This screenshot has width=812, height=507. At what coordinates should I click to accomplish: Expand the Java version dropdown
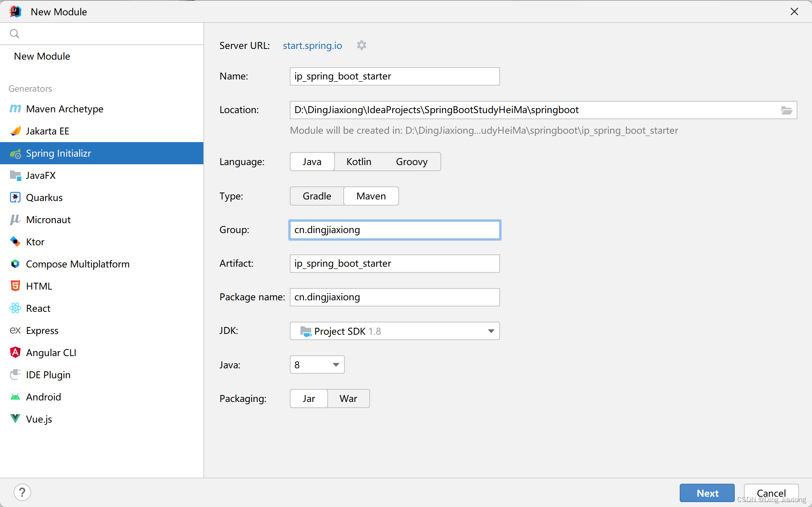336,364
